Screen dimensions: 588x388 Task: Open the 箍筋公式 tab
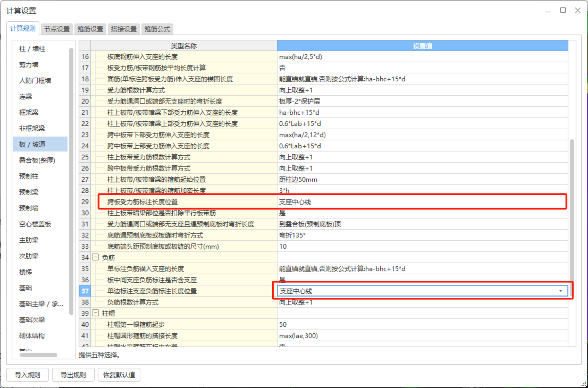(x=157, y=29)
